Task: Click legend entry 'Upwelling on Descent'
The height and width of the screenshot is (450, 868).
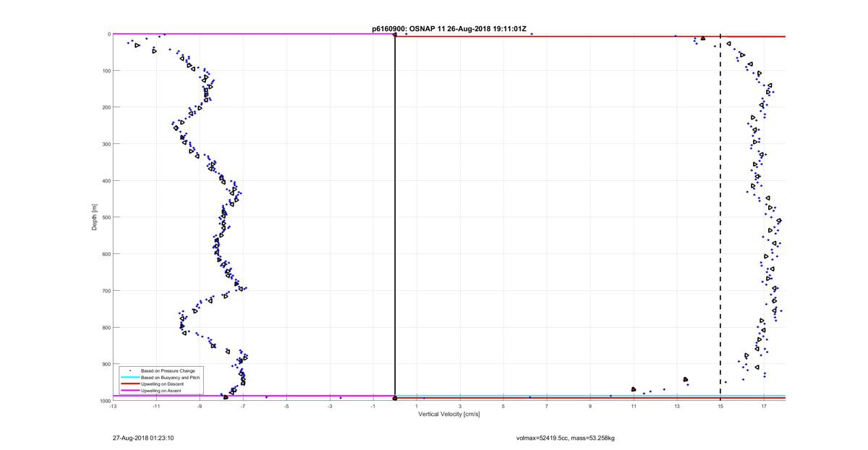Action: tap(163, 384)
